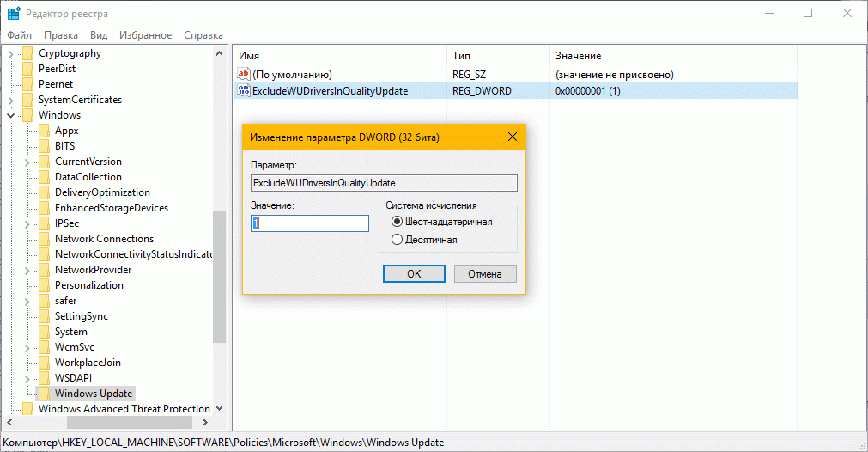Close the DWORD edit dialog
The width and height of the screenshot is (868, 452).
click(x=512, y=137)
